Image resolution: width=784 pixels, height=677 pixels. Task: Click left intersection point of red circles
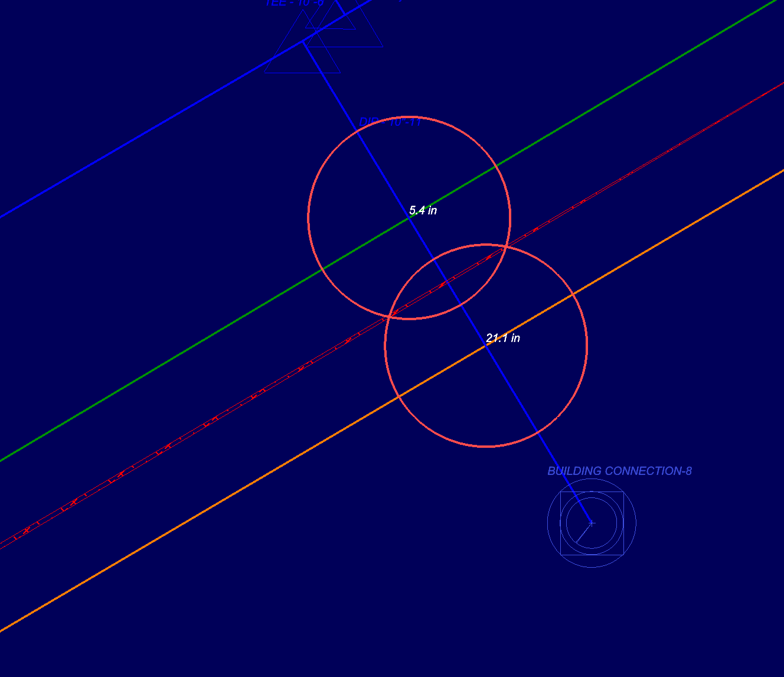tap(387, 317)
